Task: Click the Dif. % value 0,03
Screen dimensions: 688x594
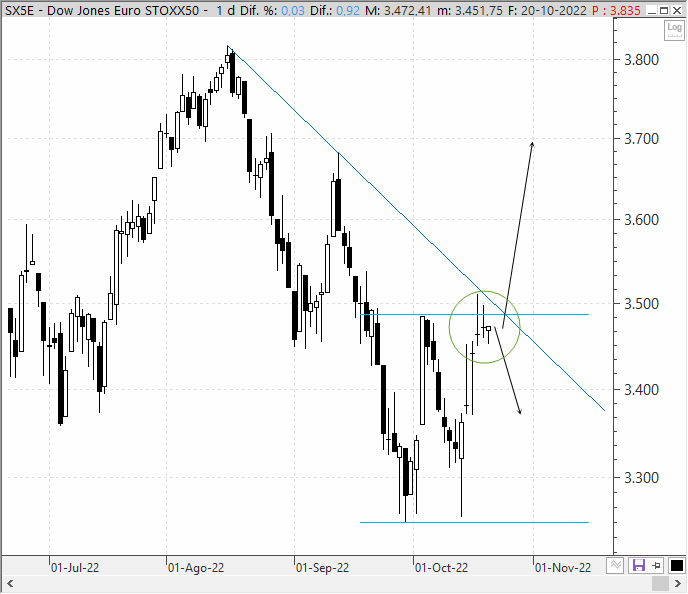Action: click(292, 10)
